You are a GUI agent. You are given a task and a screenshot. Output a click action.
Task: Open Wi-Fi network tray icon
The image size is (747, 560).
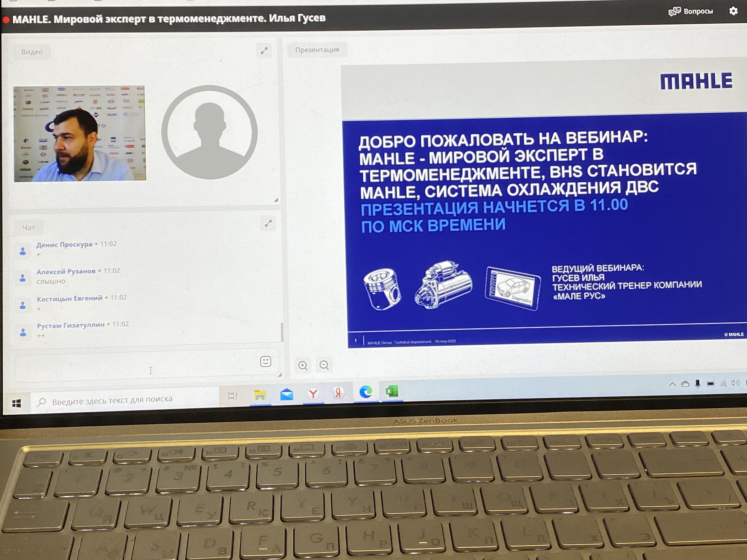[723, 383]
